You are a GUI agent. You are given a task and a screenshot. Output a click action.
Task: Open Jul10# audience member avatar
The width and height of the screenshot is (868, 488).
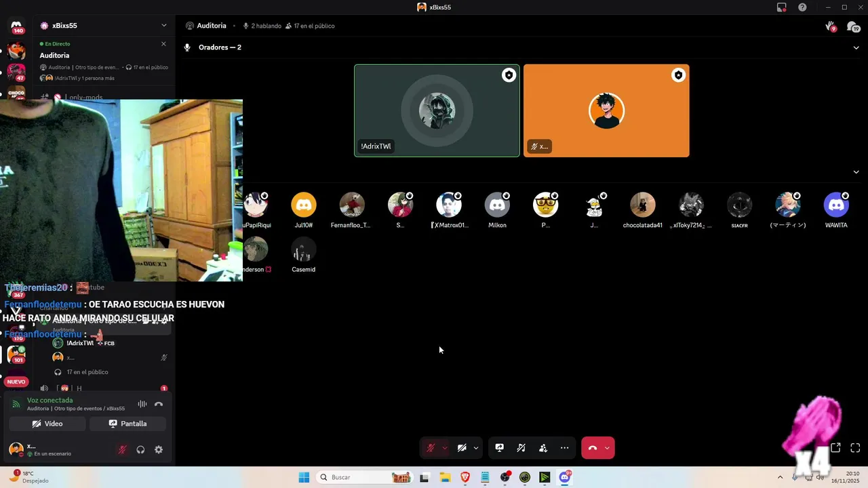pyautogui.click(x=303, y=205)
